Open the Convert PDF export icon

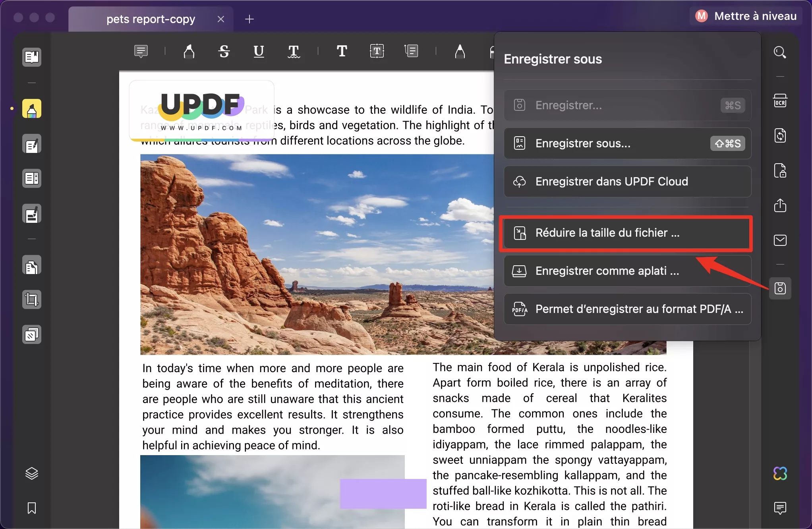pos(780,136)
